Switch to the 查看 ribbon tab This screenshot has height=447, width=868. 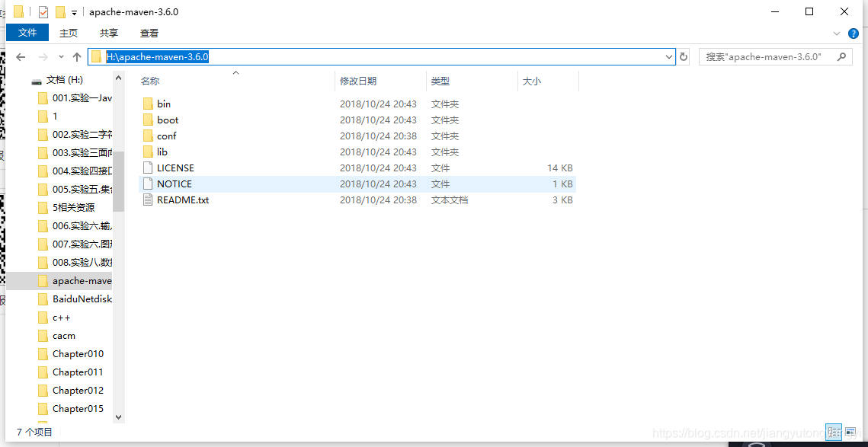[x=149, y=34]
